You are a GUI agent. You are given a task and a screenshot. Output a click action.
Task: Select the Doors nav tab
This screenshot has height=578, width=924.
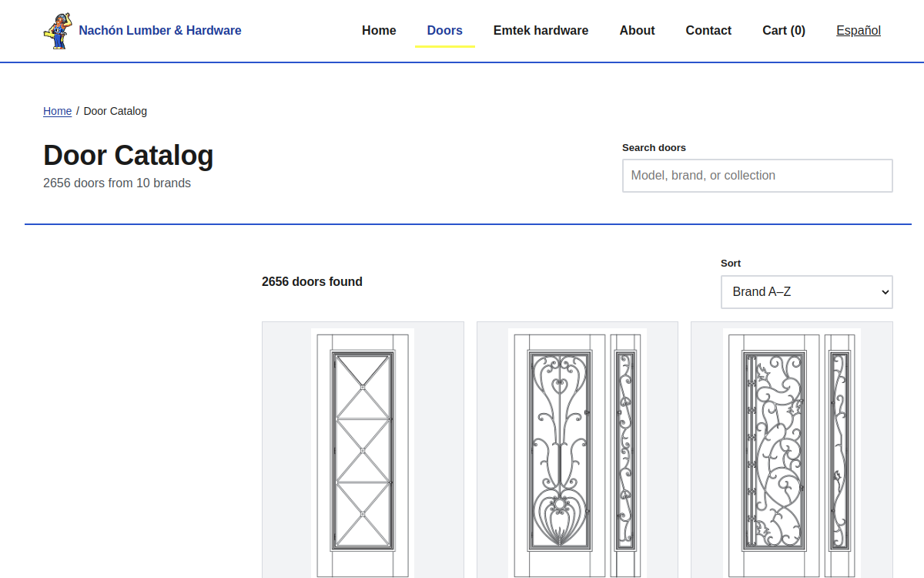coord(445,31)
